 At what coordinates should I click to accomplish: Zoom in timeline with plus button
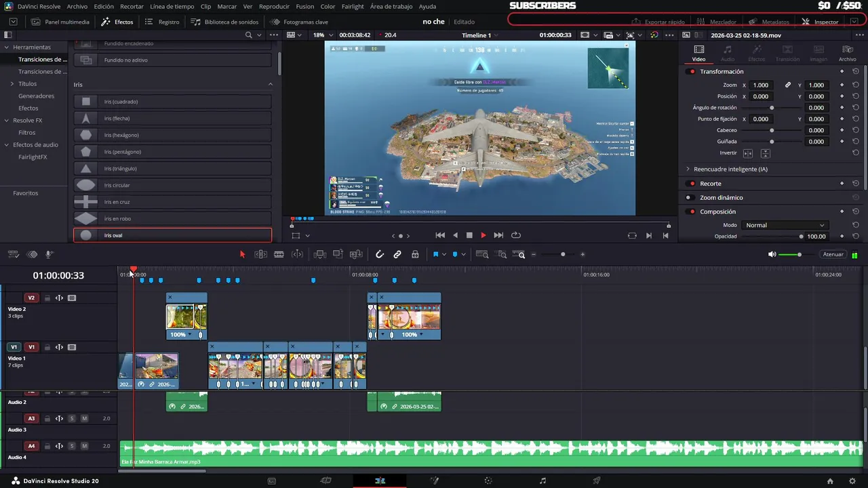click(583, 254)
